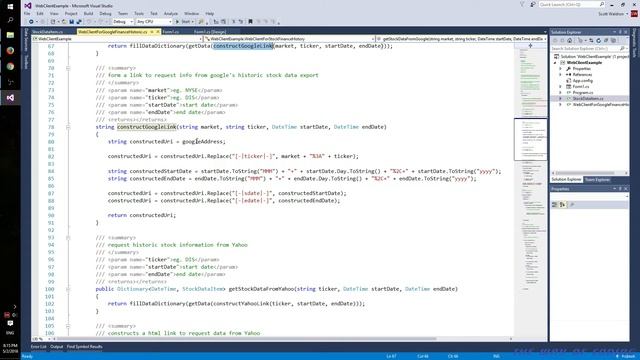Collapse the summary comment at line 93
Viewport: 640px width, 360px height.
[x=68, y=238]
